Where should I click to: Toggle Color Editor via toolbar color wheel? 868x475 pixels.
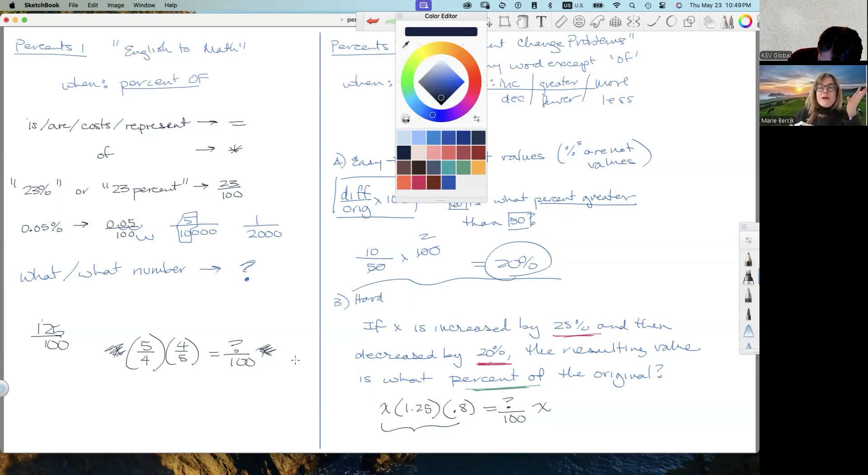pos(745,21)
